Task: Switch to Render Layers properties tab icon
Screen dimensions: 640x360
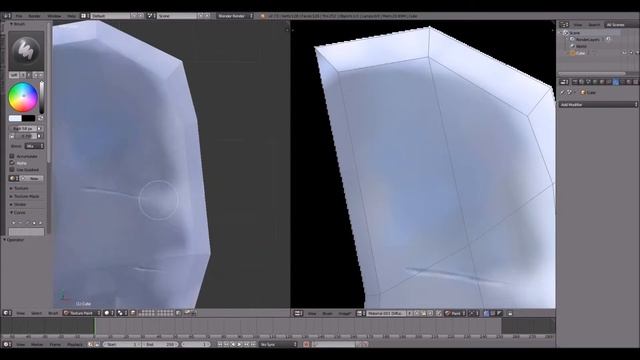Action: (581, 82)
